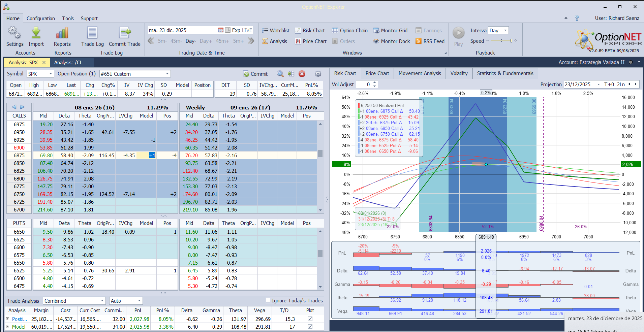Open Risk Chart window from ribbon
Viewport: 644px width, 332px height.
click(x=310, y=31)
